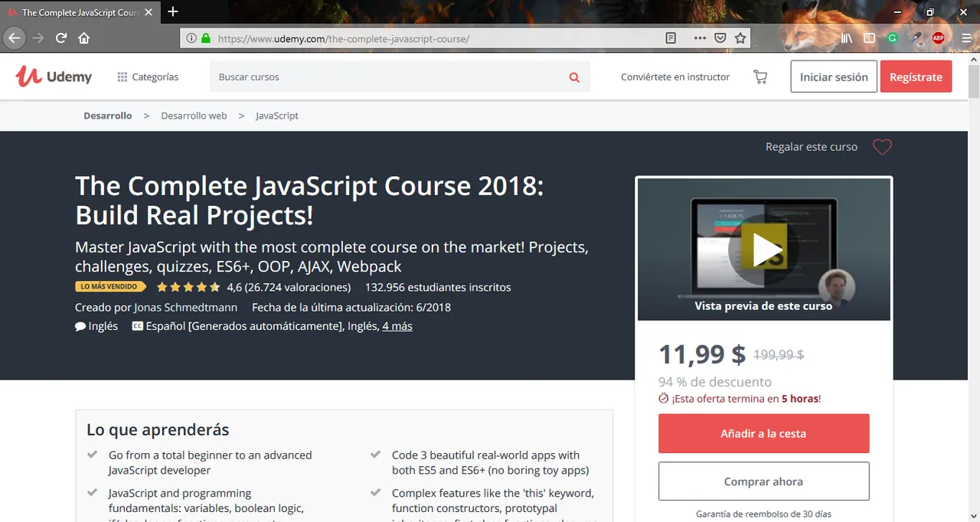Image resolution: width=980 pixels, height=522 pixels.
Task: Click the 'Lo más vendido' badge
Action: [x=111, y=287]
